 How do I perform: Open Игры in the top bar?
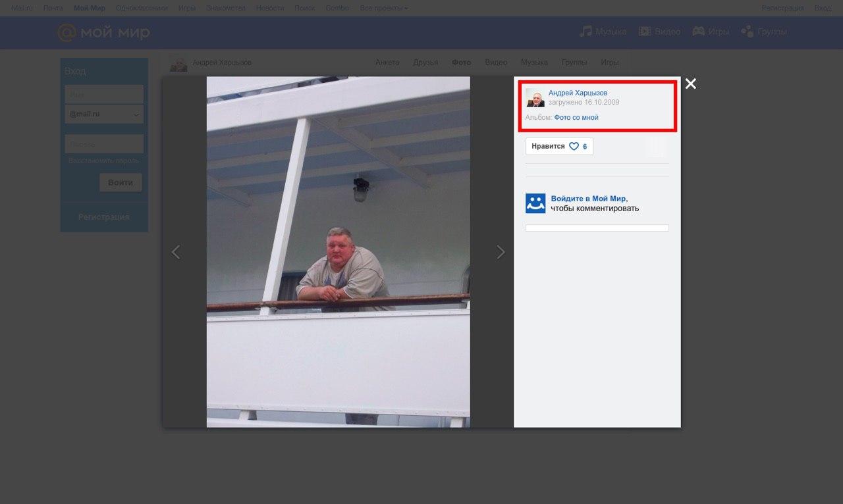[186, 8]
